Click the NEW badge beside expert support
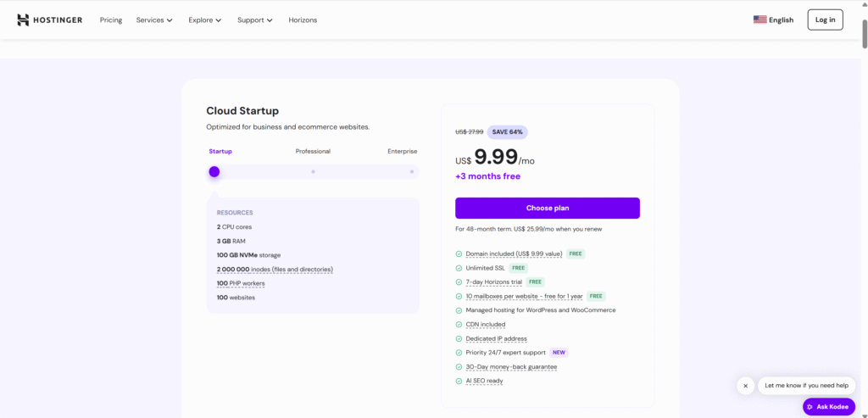The height and width of the screenshot is (418, 868). [x=559, y=353]
